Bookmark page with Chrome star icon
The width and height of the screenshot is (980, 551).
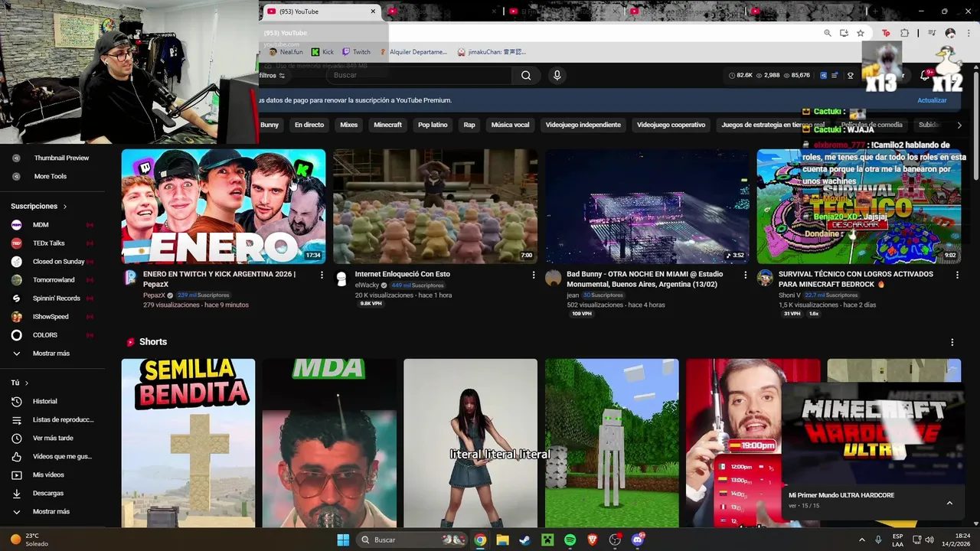[x=861, y=33]
